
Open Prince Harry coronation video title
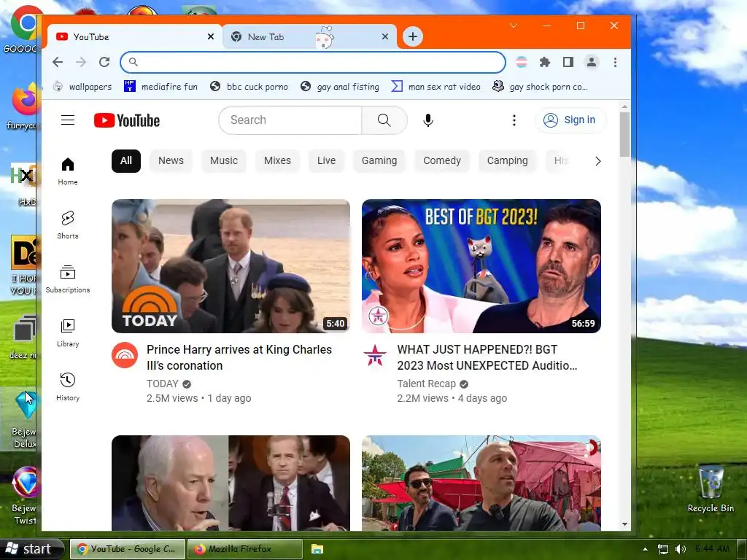coord(239,357)
